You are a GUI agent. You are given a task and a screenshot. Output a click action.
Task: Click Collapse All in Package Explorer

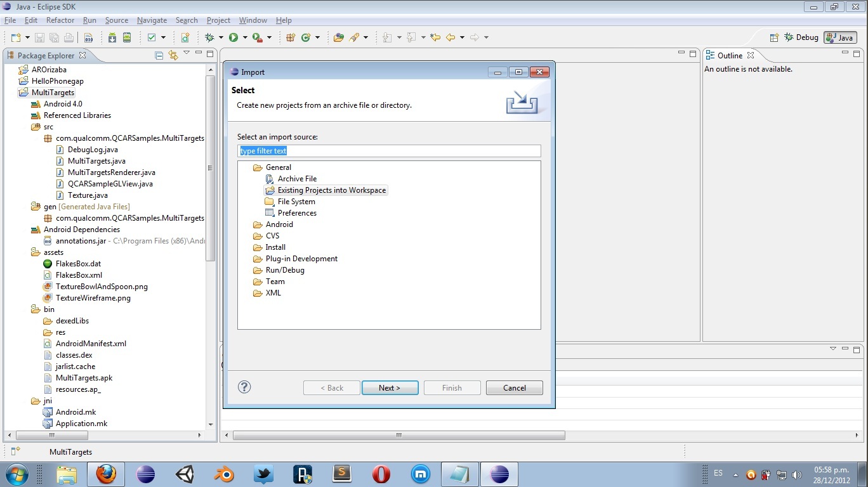(x=159, y=56)
